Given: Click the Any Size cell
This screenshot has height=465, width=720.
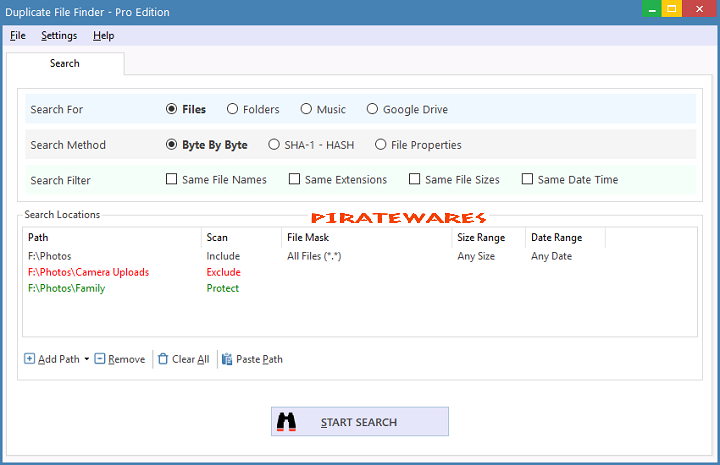Looking at the screenshot, I should pos(476,256).
